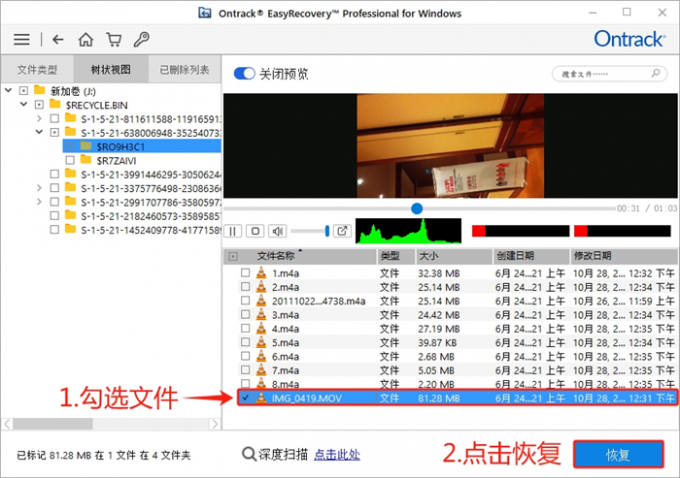Viewport: 680px width, 478px height.
Task: Select the 8.m4a file row
Action: (450, 383)
